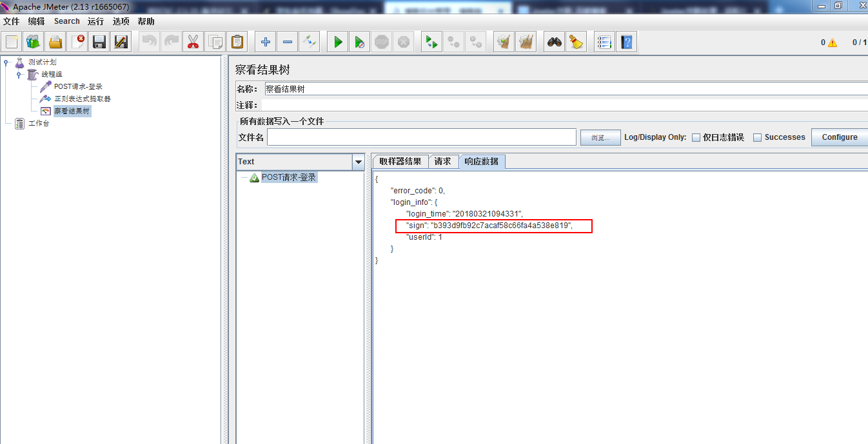
Task: Select 线程组 node in the tree
Action: (x=52, y=75)
